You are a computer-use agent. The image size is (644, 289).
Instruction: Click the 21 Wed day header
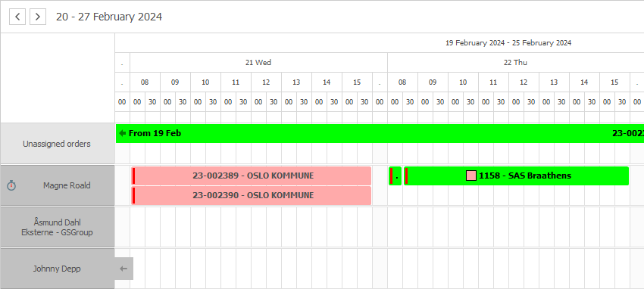pyautogui.click(x=259, y=63)
